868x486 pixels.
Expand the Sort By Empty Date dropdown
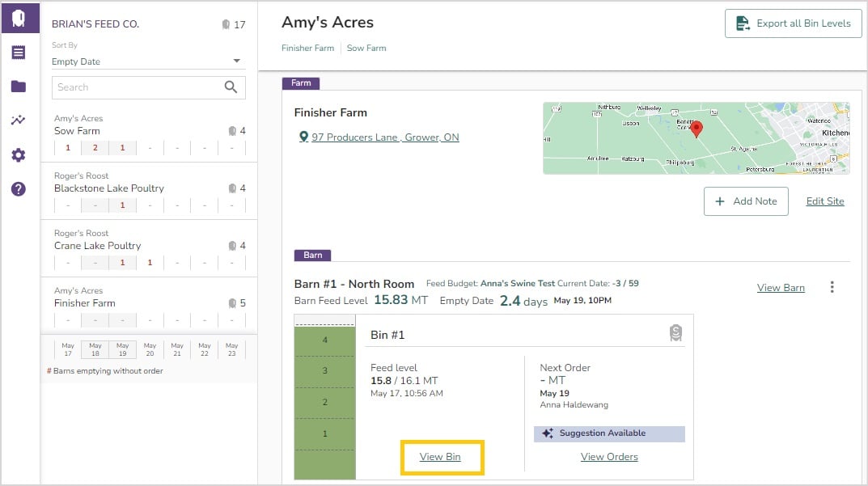(236, 61)
